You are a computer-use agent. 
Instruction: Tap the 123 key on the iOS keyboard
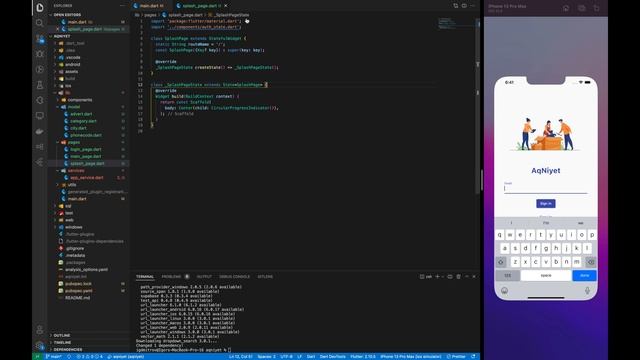pyautogui.click(x=507, y=276)
